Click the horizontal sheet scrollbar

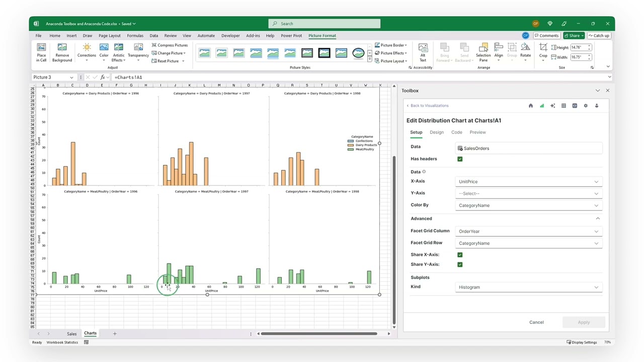tap(319, 333)
